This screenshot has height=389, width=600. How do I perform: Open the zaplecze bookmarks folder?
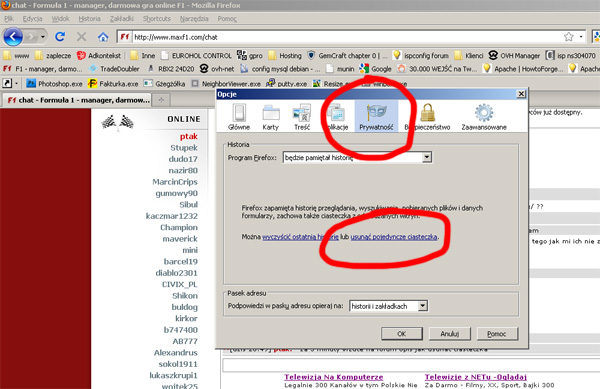(53, 55)
